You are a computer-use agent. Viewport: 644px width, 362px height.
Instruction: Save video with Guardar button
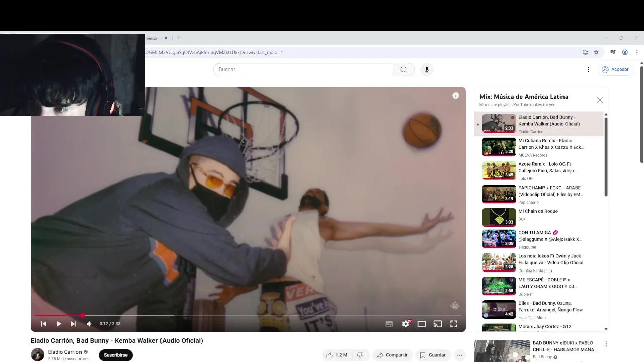click(433, 355)
